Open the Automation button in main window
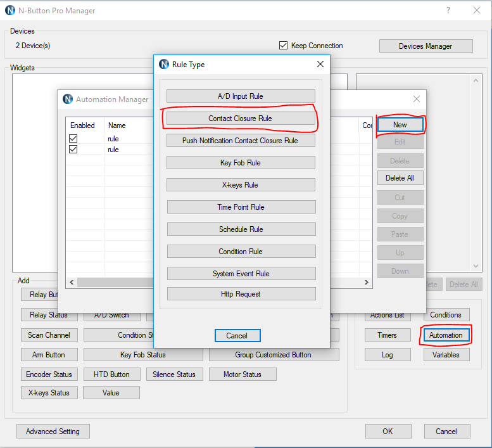 pos(446,335)
